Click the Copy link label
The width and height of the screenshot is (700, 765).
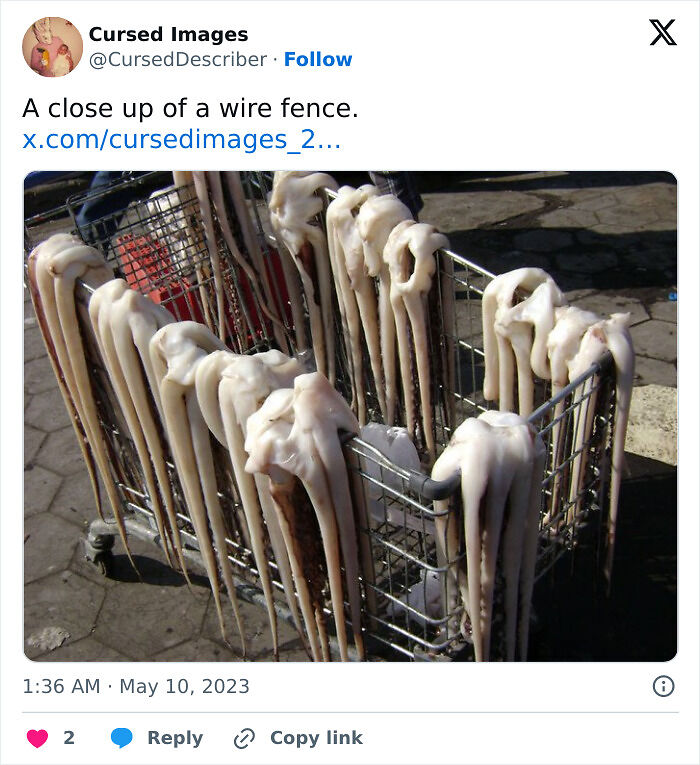click(317, 738)
